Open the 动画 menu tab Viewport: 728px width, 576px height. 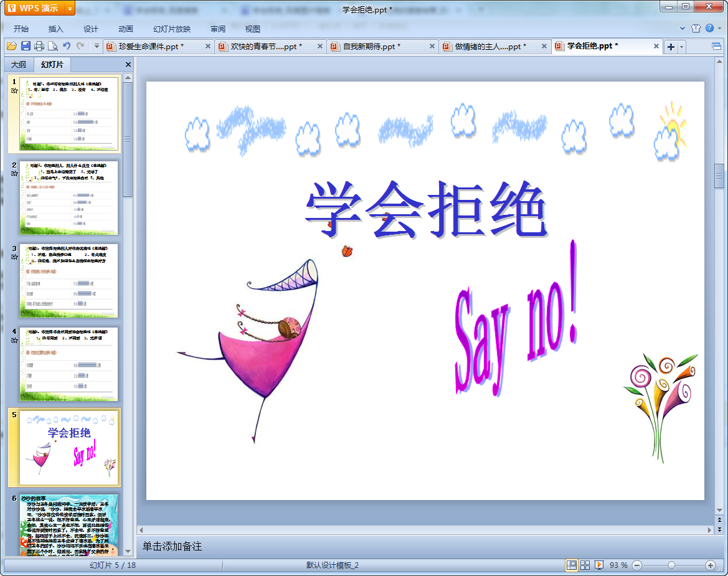coord(125,29)
